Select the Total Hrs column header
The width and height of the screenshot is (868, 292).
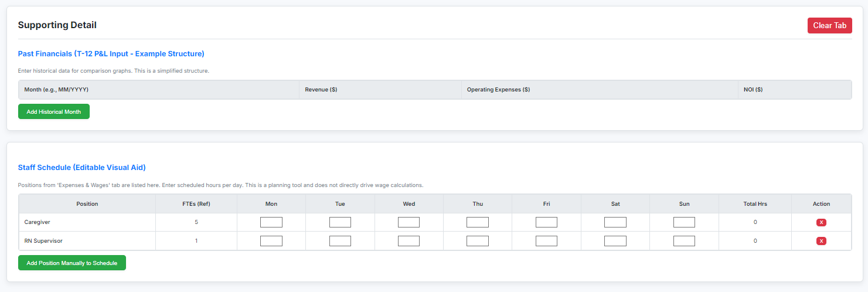click(x=755, y=204)
